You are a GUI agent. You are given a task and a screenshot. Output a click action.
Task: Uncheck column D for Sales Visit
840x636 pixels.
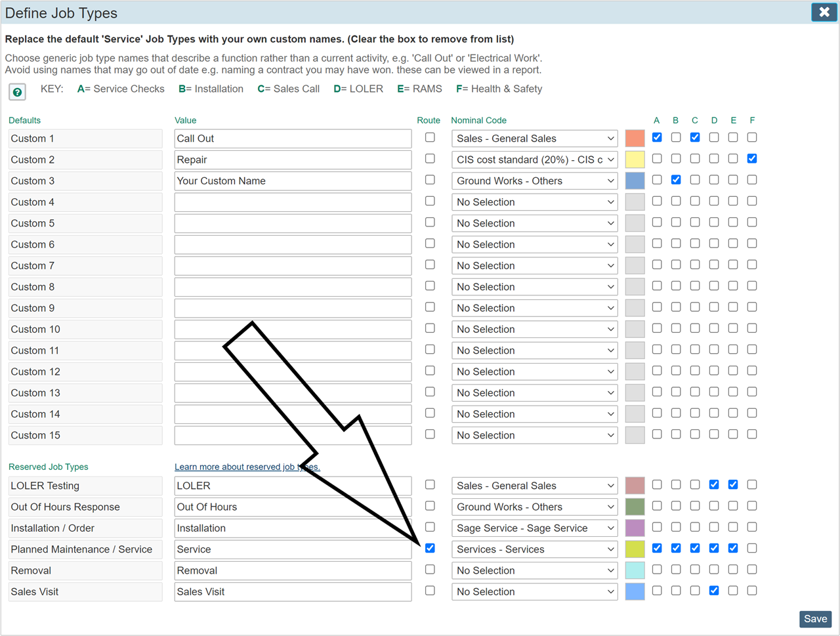[x=714, y=591]
